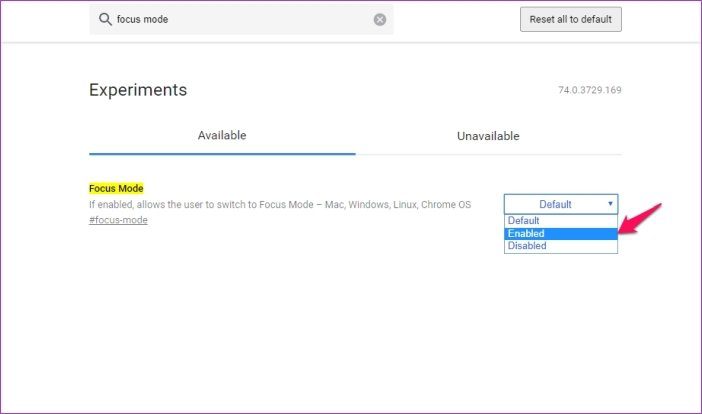Click the Reset all to default button
The width and height of the screenshot is (702, 414).
pos(571,19)
